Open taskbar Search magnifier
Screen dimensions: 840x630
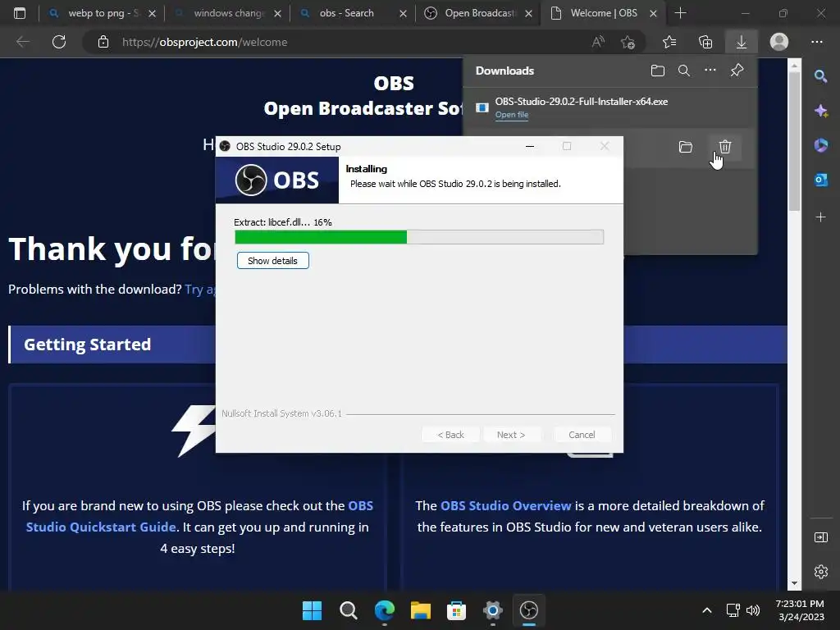[x=348, y=610]
